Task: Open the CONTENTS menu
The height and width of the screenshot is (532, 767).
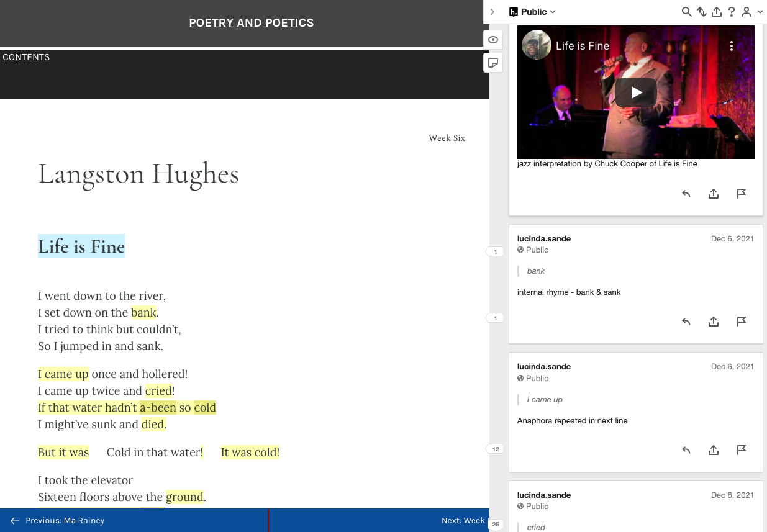Action: [x=26, y=57]
